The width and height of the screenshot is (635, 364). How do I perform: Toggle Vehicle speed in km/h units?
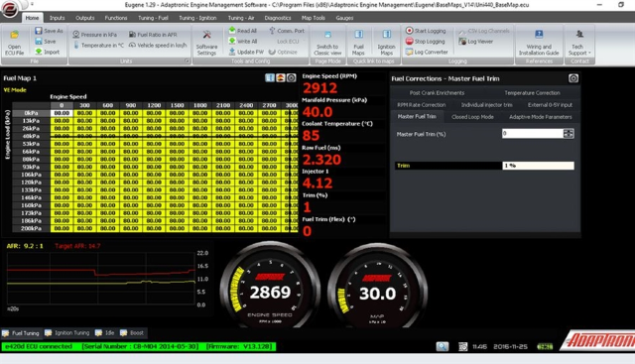pyautogui.click(x=158, y=45)
